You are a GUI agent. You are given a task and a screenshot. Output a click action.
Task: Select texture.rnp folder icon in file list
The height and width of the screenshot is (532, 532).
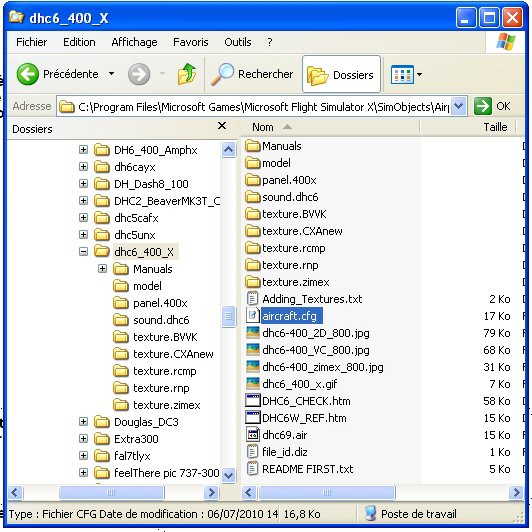[x=252, y=265]
